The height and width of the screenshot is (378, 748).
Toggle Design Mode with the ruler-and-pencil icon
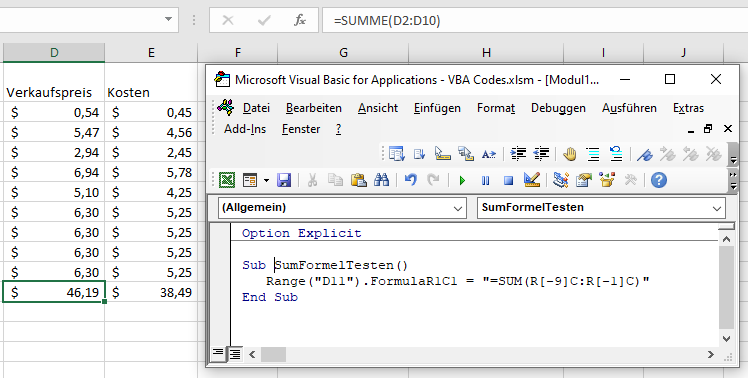point(531,180)
